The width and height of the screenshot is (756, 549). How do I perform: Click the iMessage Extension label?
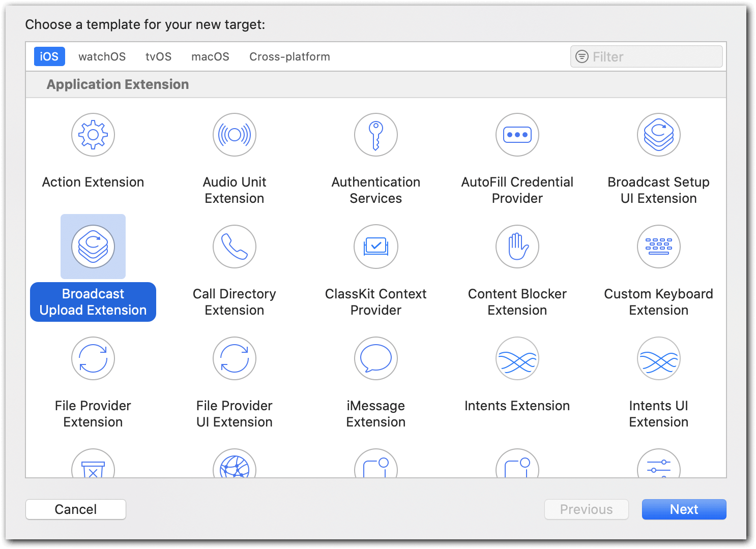tap(376, 414)
